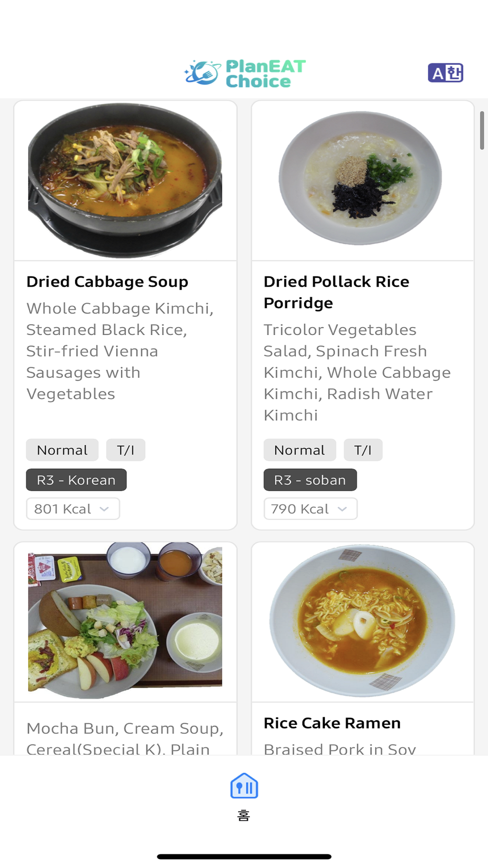The height and width of the screenshot is (868, 488).
Task: Tap Normal tag on Dried Pollack Porridge
Action: click(300, 450)
